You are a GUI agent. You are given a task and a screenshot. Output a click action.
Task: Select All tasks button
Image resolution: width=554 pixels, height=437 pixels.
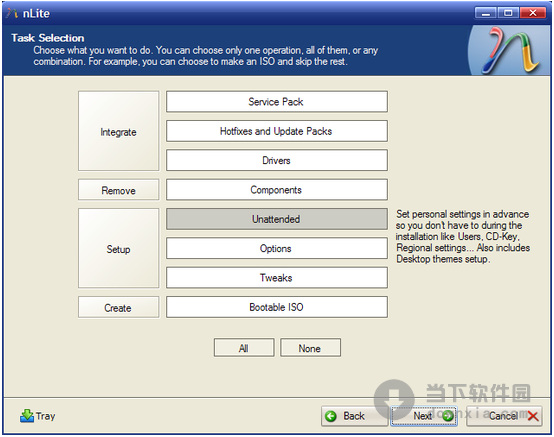pyautogui.click(x=244, y=348)
